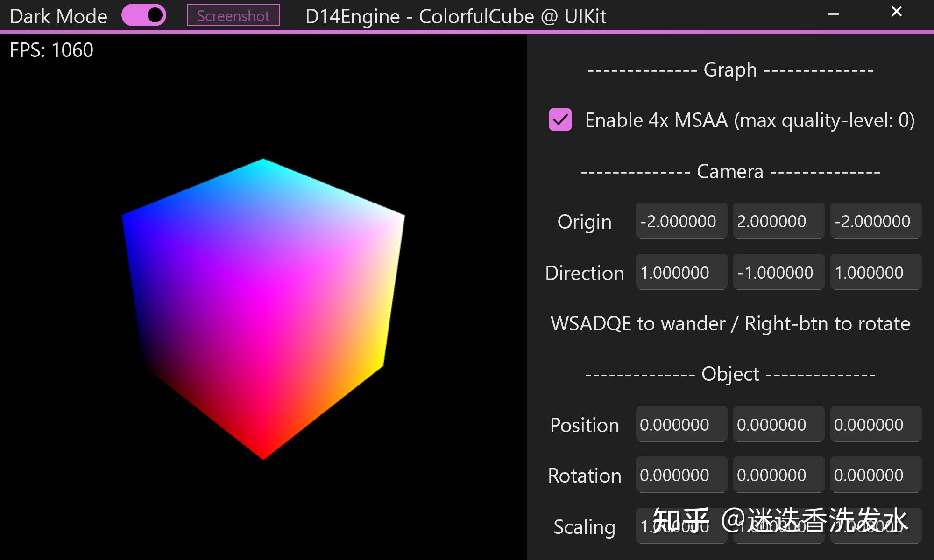
Task: Select the third Direction value field
Action: click(876, 273)
